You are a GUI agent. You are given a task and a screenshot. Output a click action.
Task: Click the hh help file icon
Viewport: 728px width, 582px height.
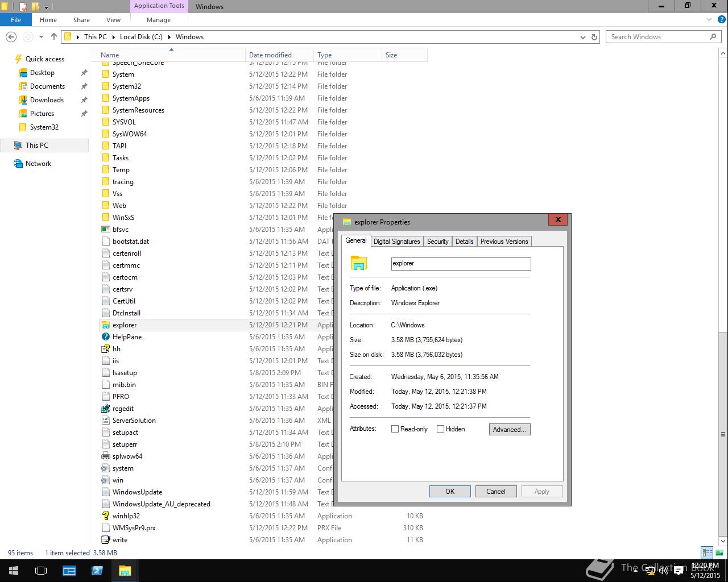point(105,349)
